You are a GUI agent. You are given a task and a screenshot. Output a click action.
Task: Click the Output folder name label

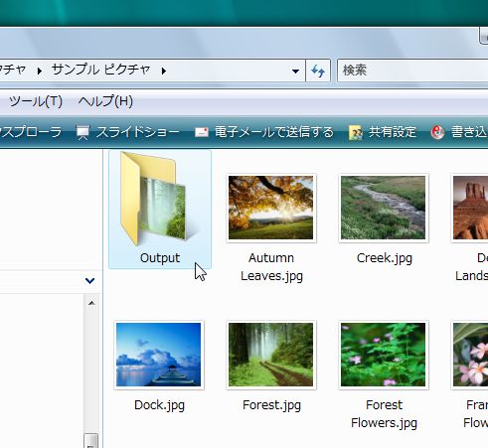pyautogui.click(x=160, y=258)
